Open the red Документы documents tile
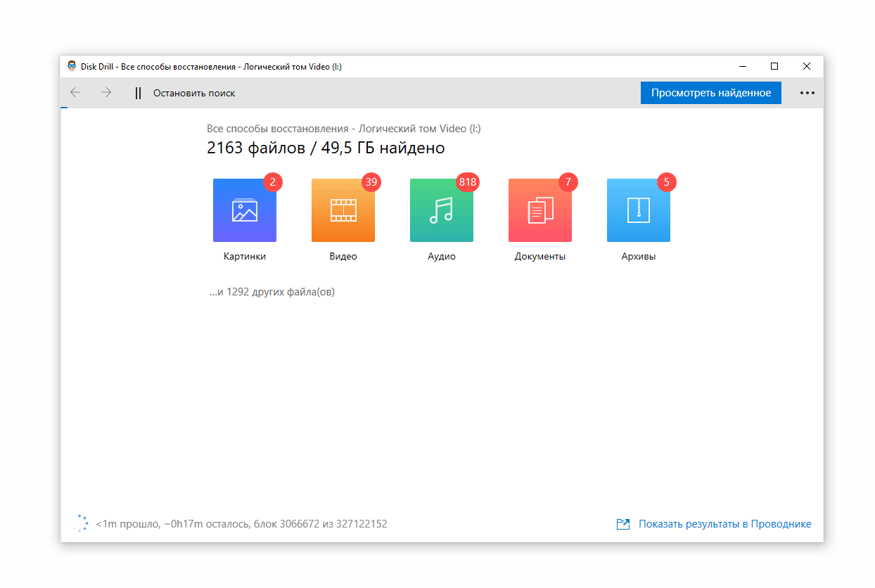Screen dimensions: 875x588 pos(540,210)
